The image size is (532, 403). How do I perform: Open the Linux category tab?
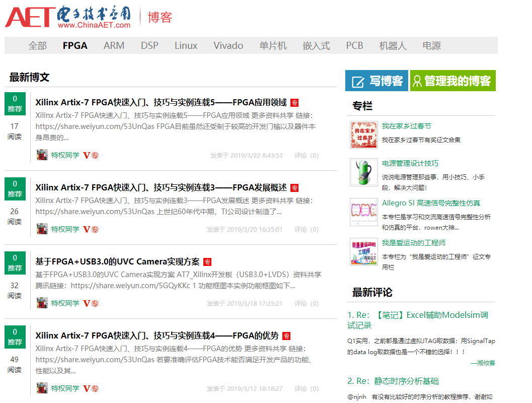(186, 45)
